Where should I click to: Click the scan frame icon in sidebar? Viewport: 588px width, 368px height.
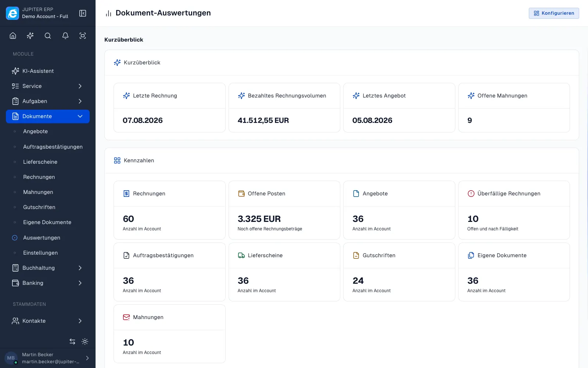(x=83, y=36)
